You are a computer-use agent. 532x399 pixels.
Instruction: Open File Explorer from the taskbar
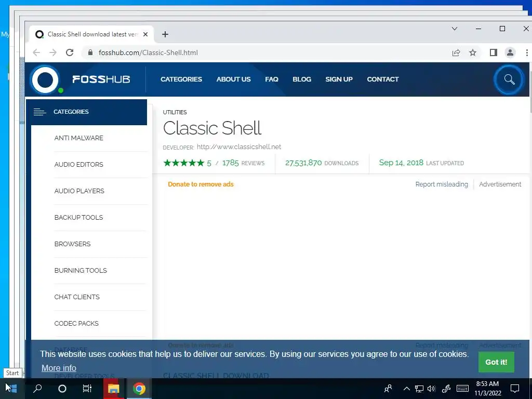coord(113,389)
